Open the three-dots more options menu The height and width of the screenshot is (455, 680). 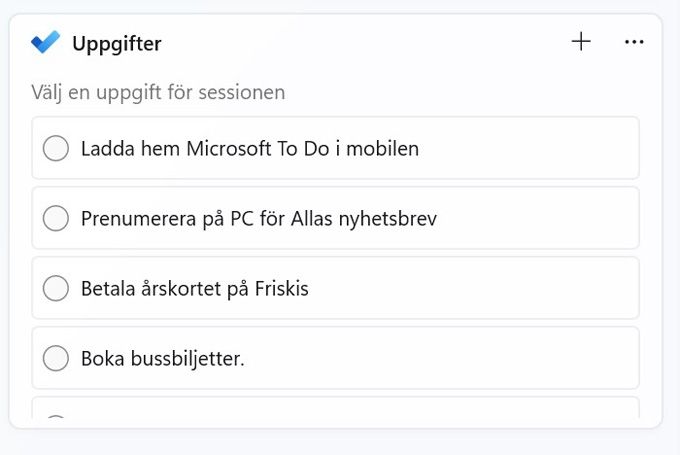(x=634, y=42)
